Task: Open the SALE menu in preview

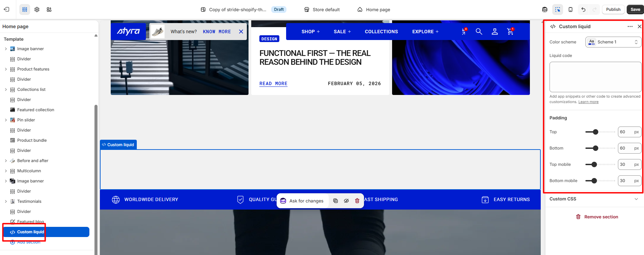Action: click(x=342, y=32)
